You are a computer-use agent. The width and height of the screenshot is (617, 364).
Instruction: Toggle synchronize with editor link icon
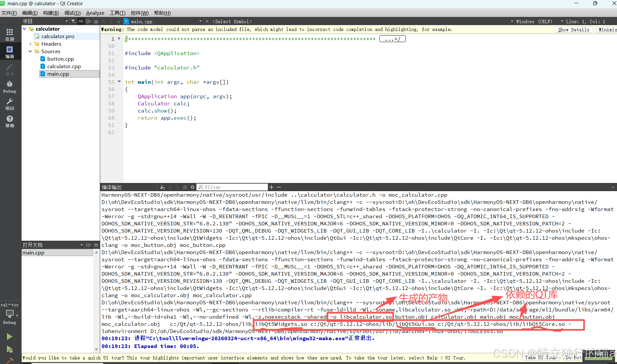coord(81,21)
